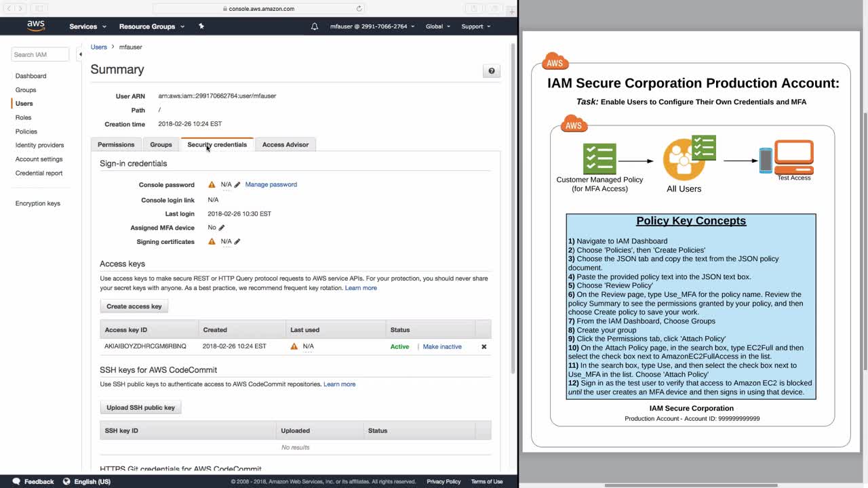This screenshot has width=868, height=488.
Task: Click the warning icon in Last used column
Action: coord(294,346)
